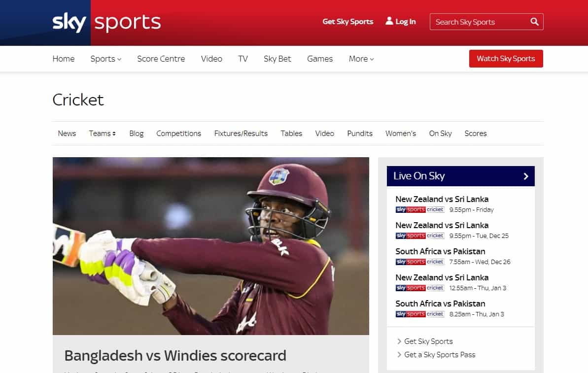This screenshot has height=373, width=588.
Task: Open New Zealand vs Sri Lanka Dec 25 fixture
Action: (x=442, y=225)
